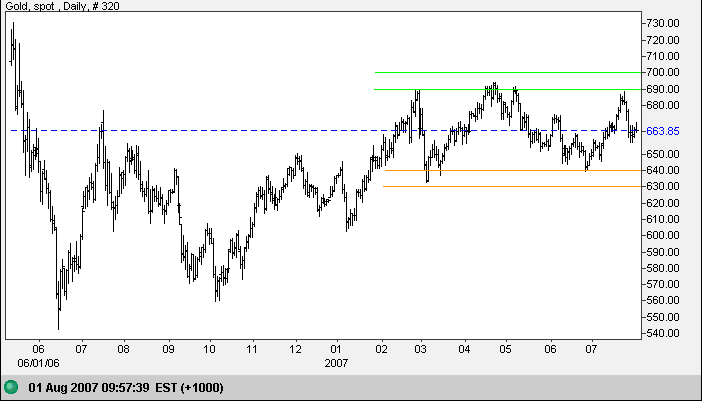Select the upper green line at 700
The image size is (702, 401).
coord(508,72)
